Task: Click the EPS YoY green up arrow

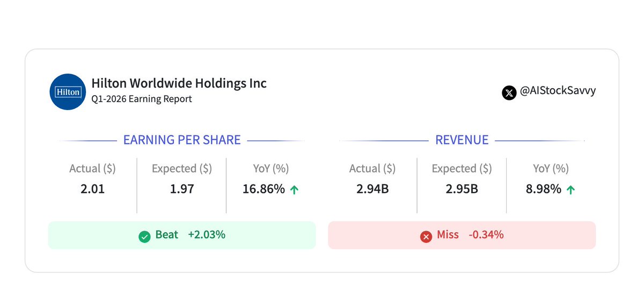Action: point(294,190)
